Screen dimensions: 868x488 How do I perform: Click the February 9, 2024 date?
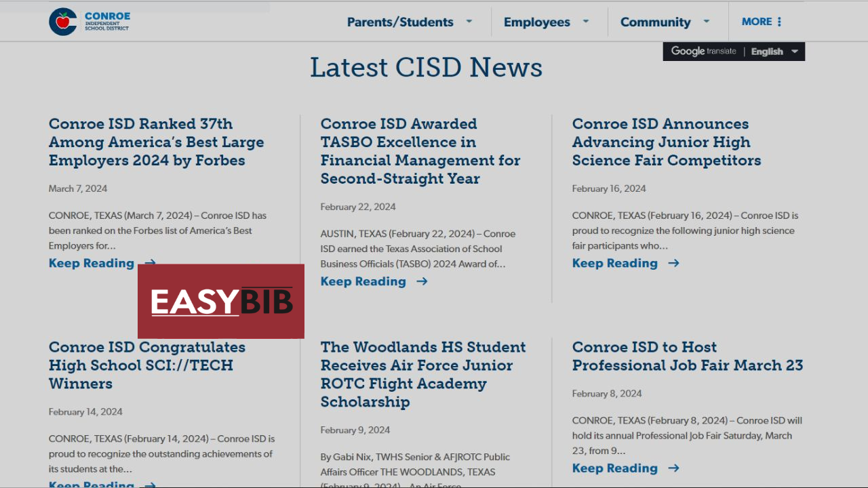click(x=355, y=430)
